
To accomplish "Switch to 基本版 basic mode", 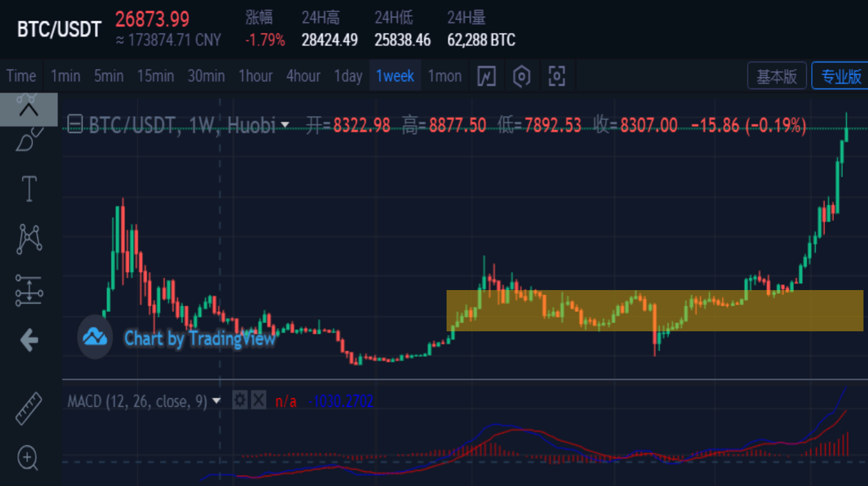I will (776, 76).
